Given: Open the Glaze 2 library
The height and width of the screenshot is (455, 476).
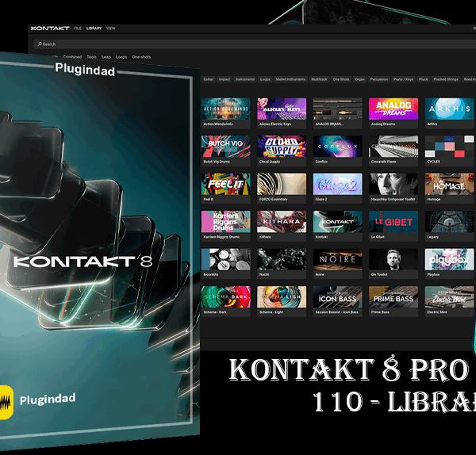Looking at the screenshot, I should click(x=338, y=188).
